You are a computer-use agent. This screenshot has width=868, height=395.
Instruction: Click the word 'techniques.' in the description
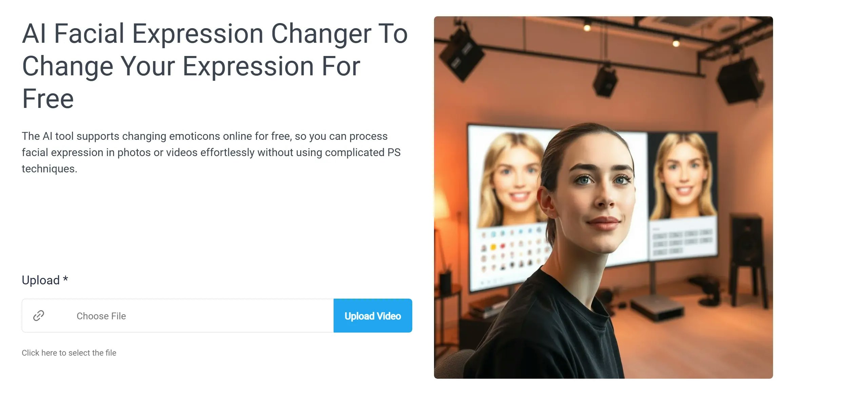tap(50, 169)
